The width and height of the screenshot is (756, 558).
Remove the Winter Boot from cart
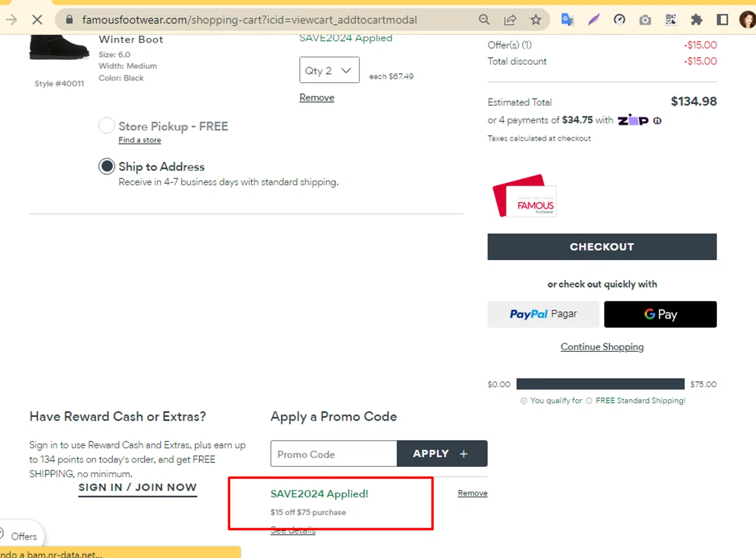[317, 97]
